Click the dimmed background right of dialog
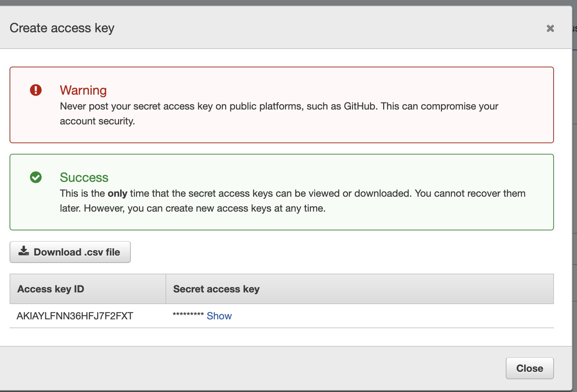The width and height of the screenshot is (577, 392). (575, 177)
